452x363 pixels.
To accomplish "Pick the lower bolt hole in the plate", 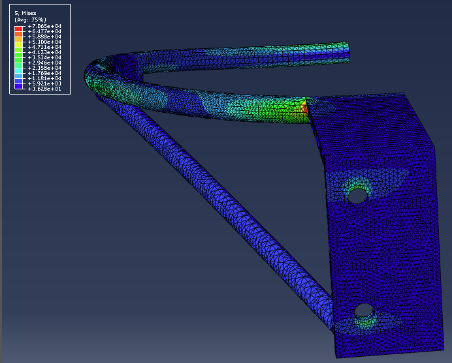I will coord(363,310).
